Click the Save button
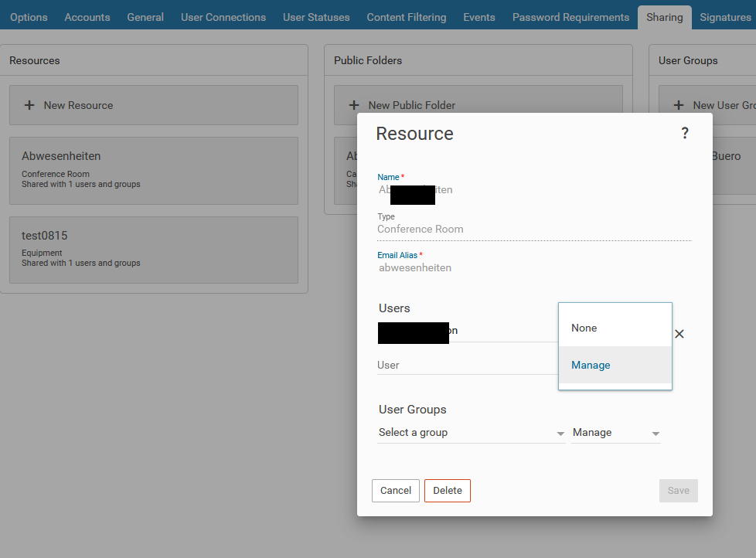Screen dimensions: 756x558 (x=678, y=491)
